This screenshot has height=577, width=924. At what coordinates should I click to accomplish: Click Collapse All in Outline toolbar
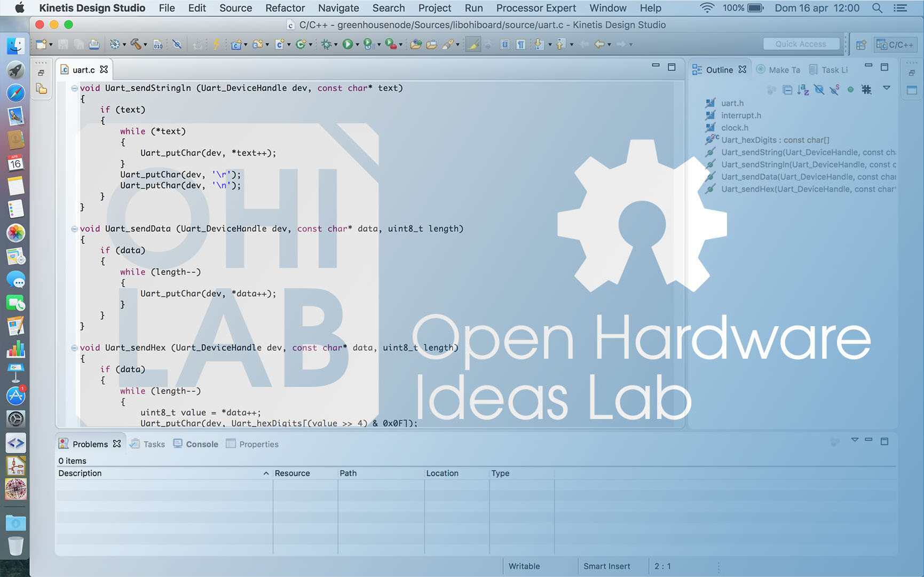pyautogui.click(x=787, y=90)
